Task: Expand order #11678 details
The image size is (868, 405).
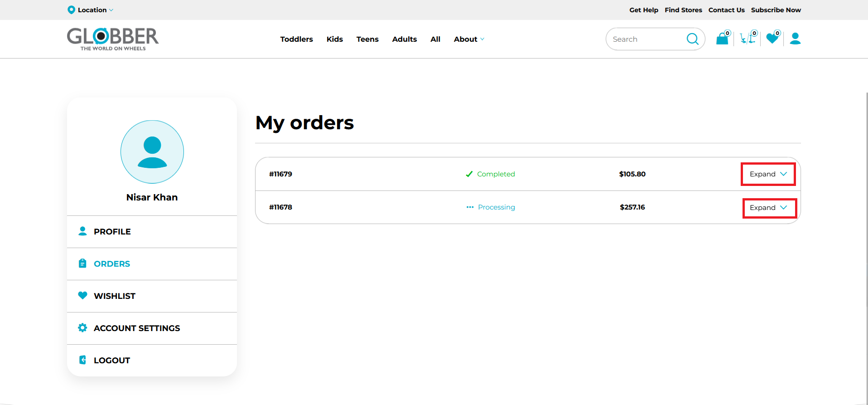Action: (769, 208)
